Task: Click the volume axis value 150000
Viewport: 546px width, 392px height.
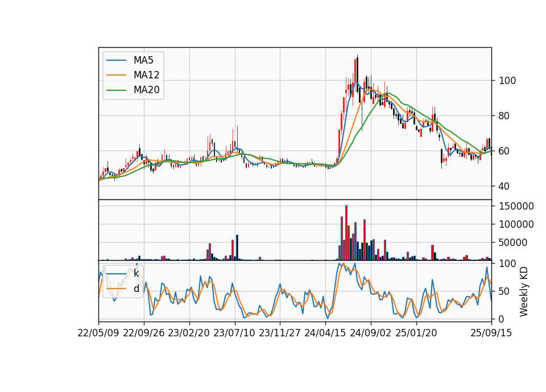Action: [x=516, y=206]
